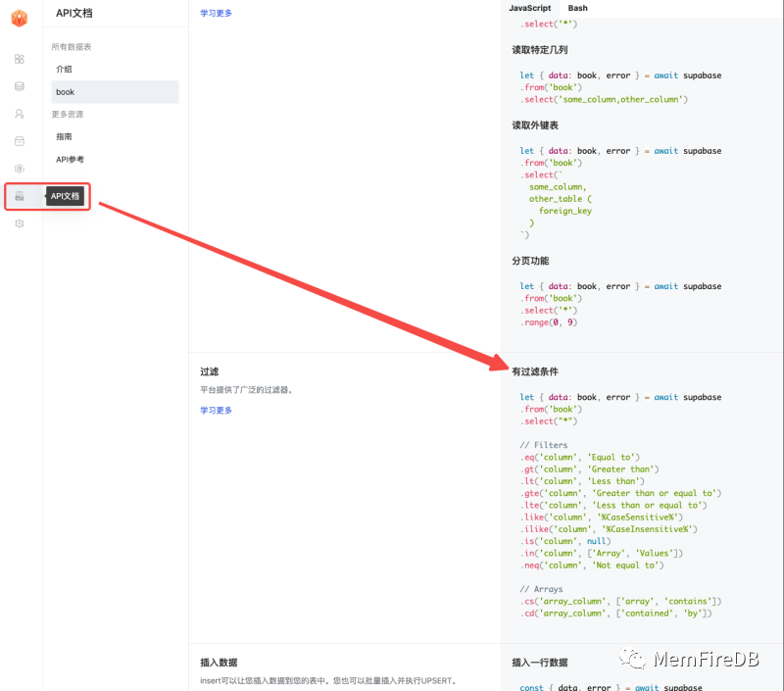Click the .lt('column', 'Less than') line
This screenshot has height=691, width=784.
(582, 481)
